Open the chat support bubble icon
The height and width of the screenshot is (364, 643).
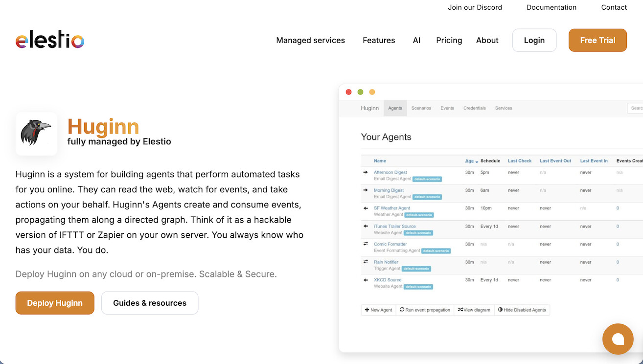tap(618, 339)
